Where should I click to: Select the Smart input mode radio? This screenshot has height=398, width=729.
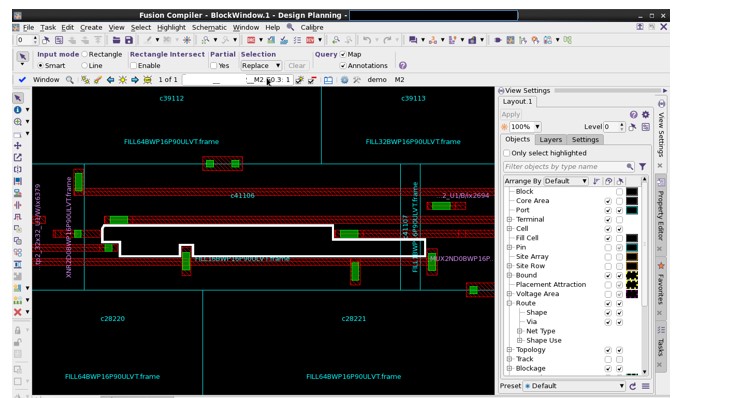40,66
